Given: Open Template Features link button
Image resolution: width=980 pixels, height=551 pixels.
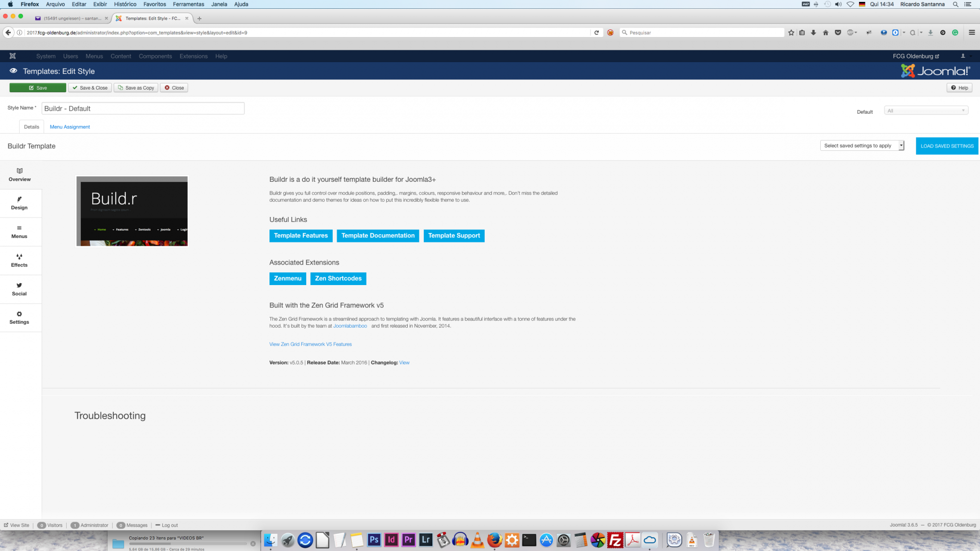Looking at the screenshot, I should coord(301,236).
